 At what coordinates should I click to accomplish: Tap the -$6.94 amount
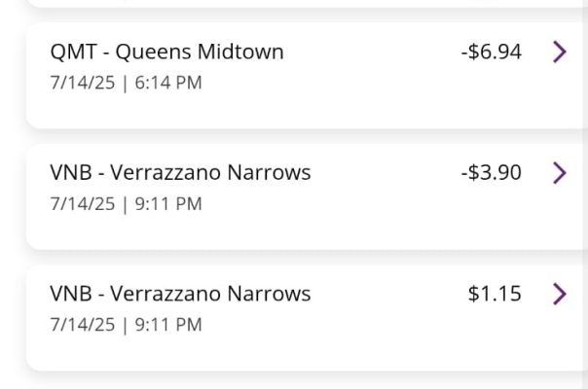pyautogui.click(x=492, y=53)
